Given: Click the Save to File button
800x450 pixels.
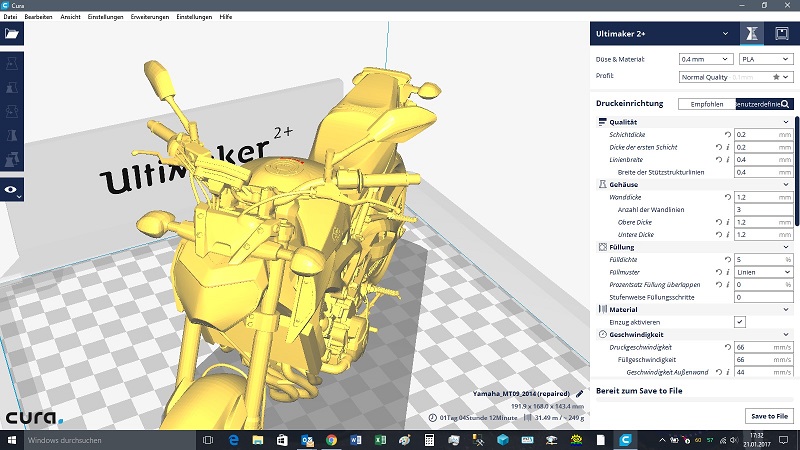Looking at the screenshot, I should click(769, 416).
